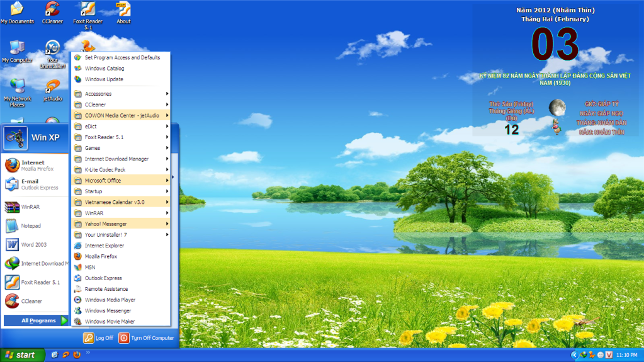644x362 pixels.
Task: Click All Programs button
Action: (x=36, y=320)
